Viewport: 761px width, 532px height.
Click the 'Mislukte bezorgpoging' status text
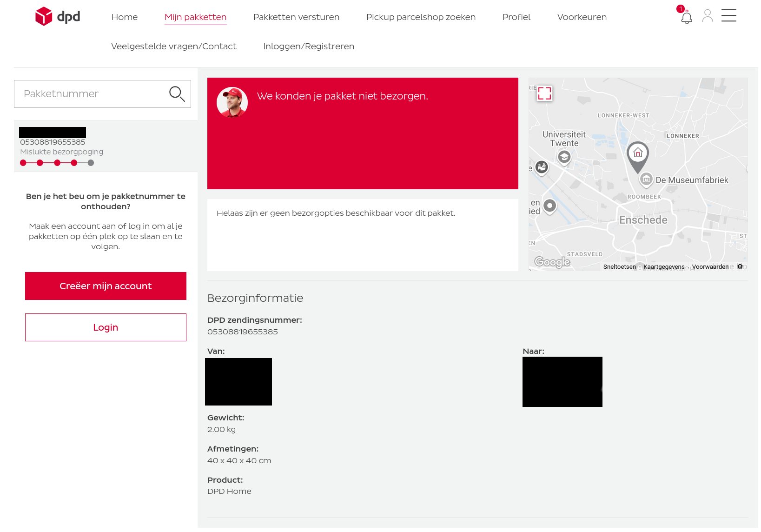coord(62,152)
